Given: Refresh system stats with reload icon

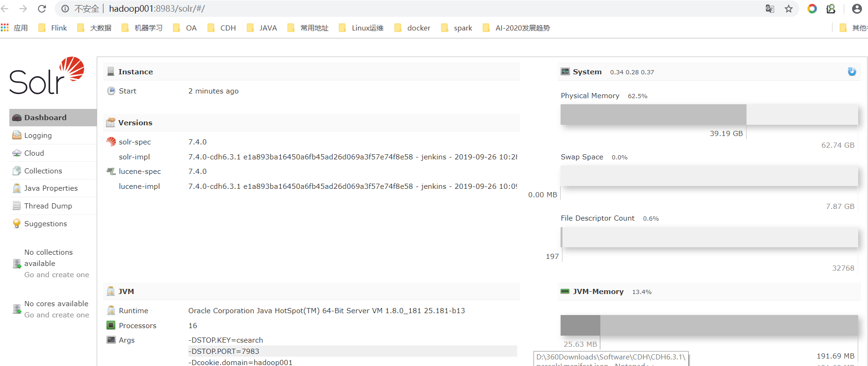Looking at the screenshot, I should click(x=852, y=72).
